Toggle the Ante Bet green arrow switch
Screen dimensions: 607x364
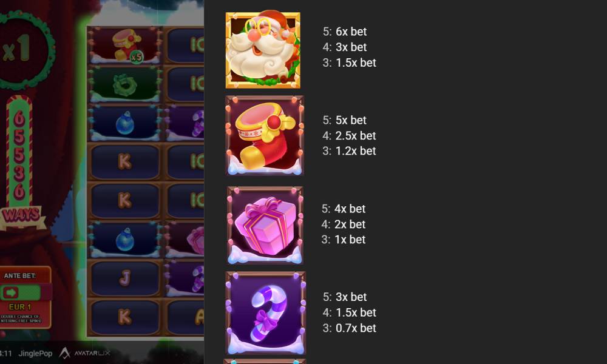21,292
